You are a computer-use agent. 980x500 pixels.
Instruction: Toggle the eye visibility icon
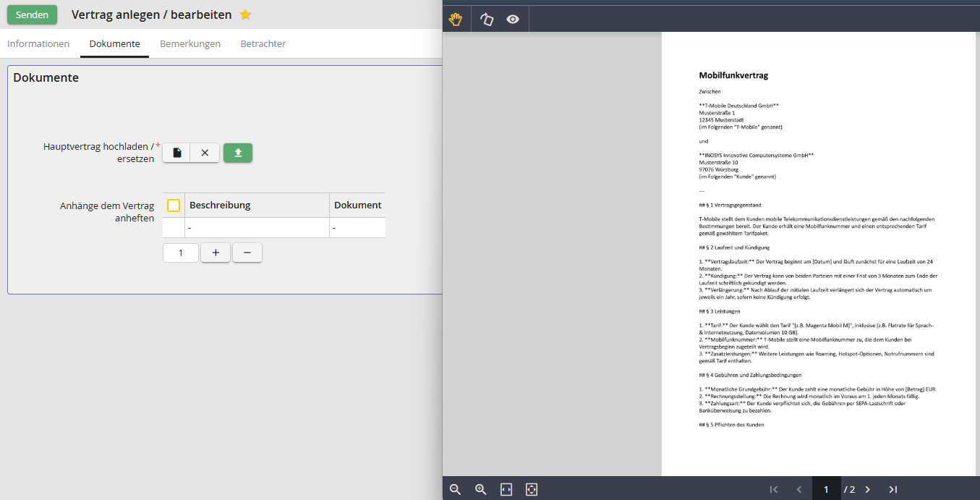coord(513,20)
